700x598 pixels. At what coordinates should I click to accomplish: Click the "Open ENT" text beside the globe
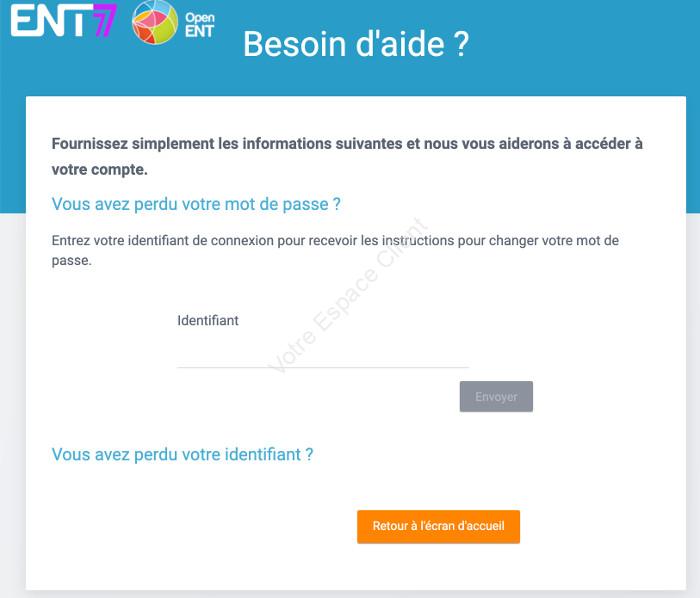200,25
